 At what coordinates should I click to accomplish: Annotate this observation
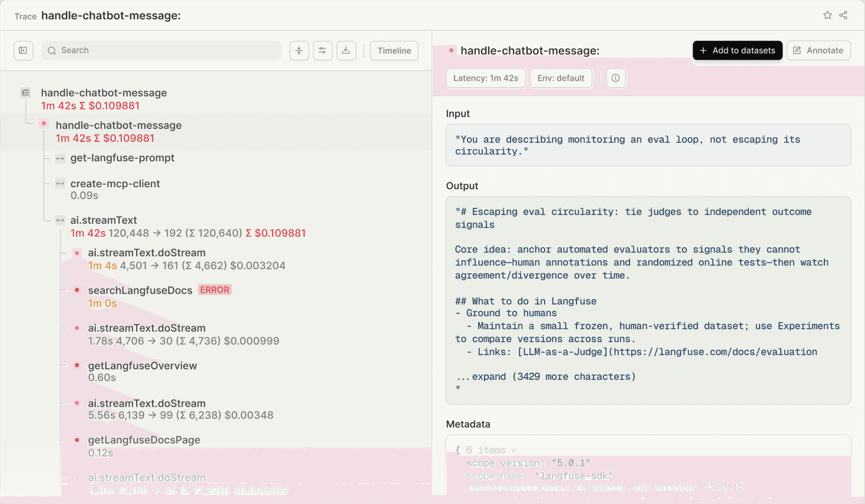[x=819, y=51]
